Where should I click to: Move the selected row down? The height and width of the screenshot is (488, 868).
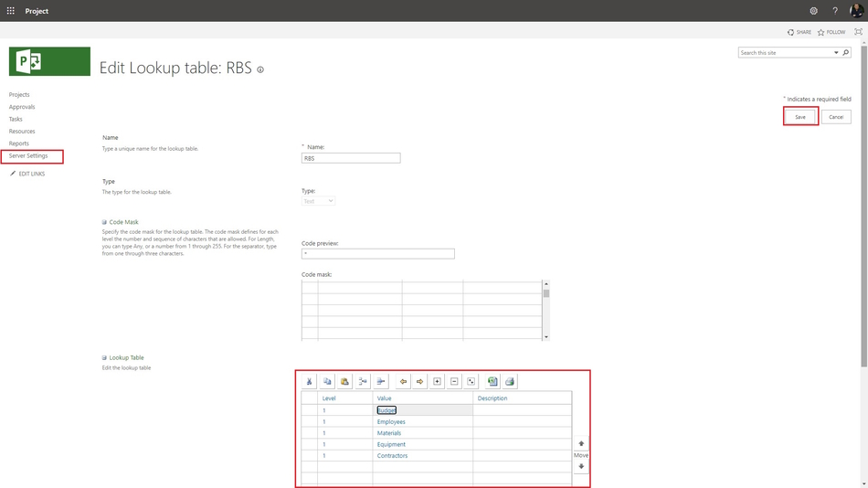click(x=581, y=466)
